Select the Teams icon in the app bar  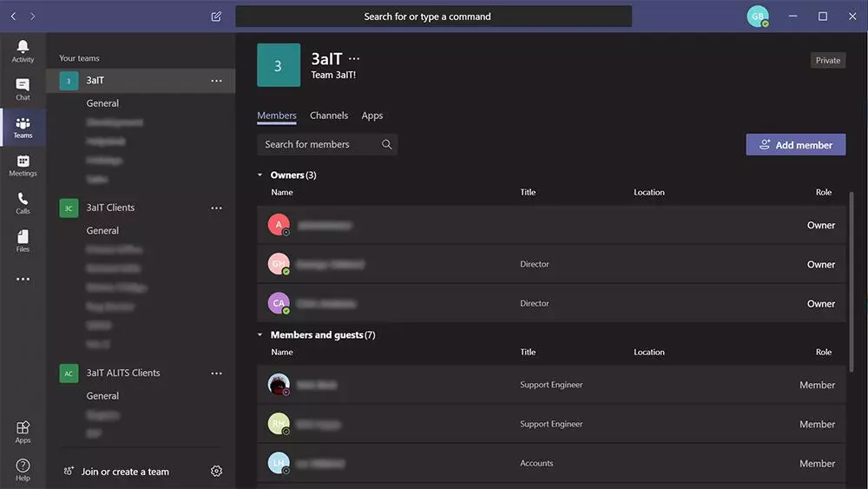pyautogui.click(x=23, y=128)
